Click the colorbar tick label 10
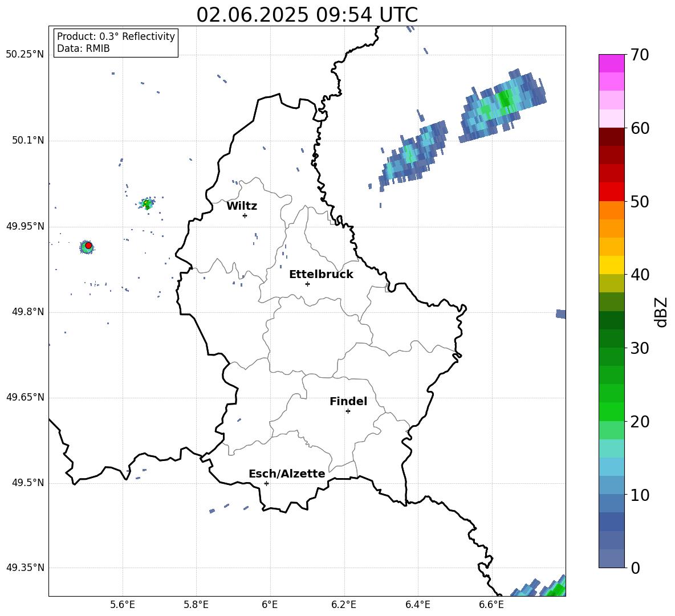Viewport: 675px width, 616px height. (x=640, y=495)
